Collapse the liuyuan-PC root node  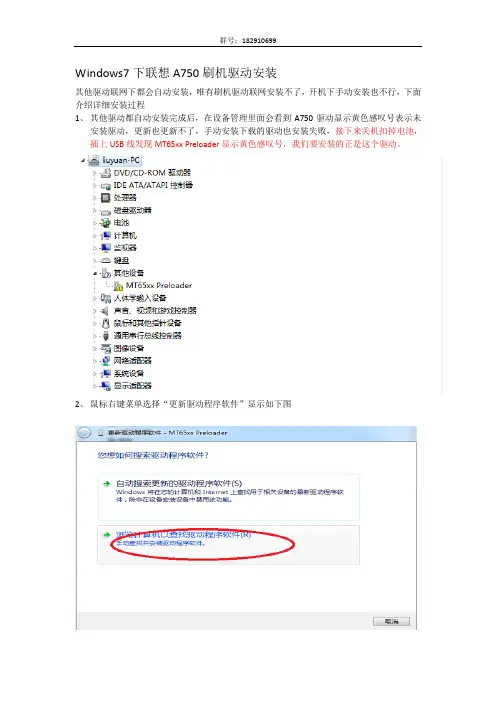coord(83,160)
